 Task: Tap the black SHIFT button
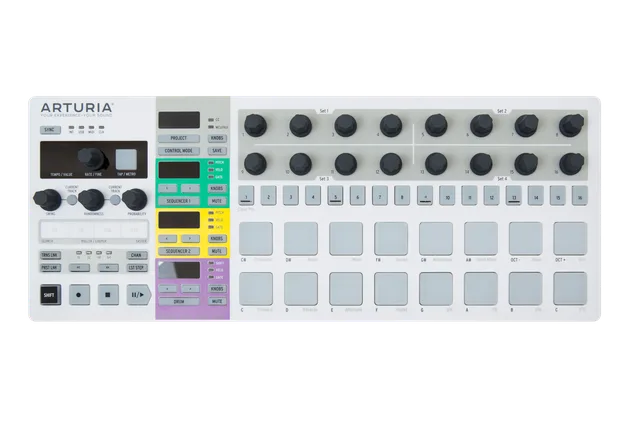tap(51, 295)
